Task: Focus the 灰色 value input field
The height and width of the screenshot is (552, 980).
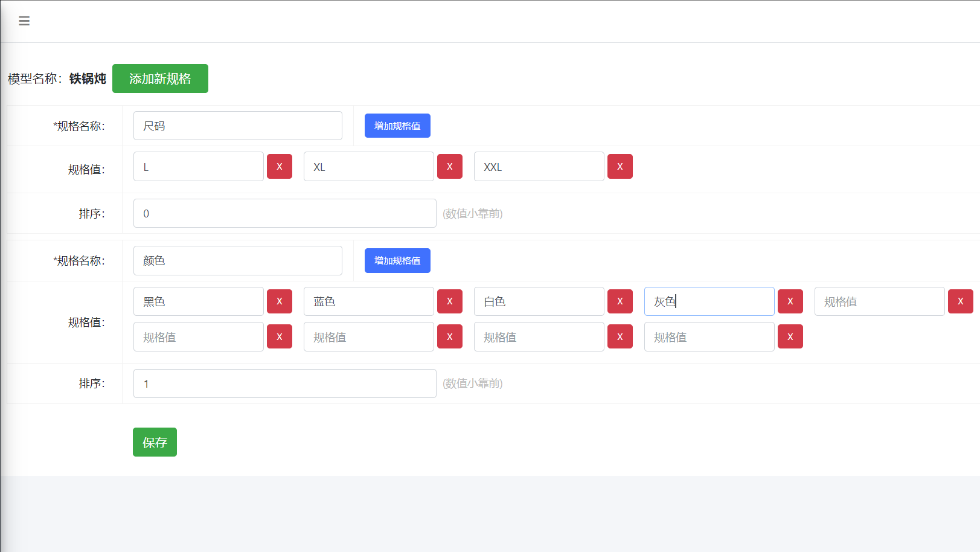Action: coord(709,301)
